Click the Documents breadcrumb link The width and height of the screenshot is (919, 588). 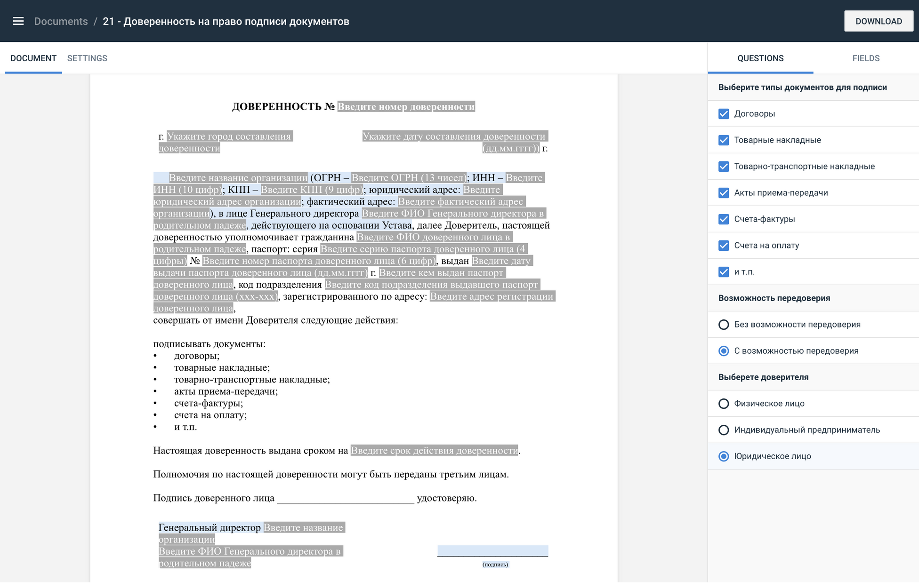pos(61,21)
